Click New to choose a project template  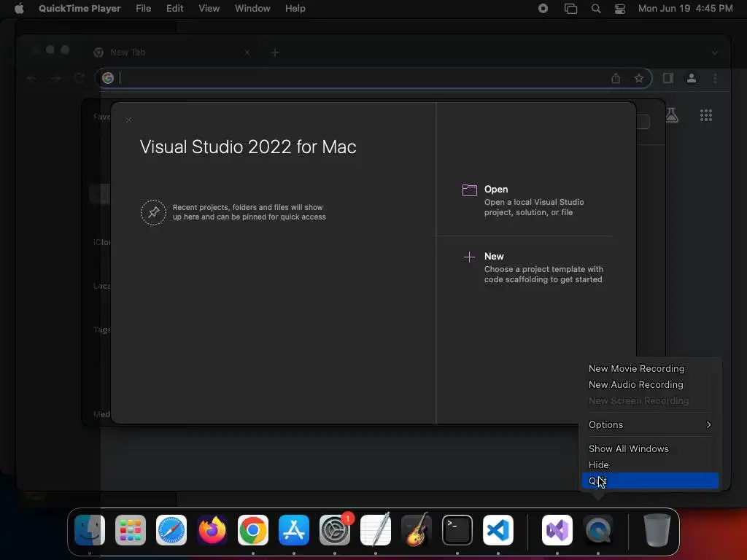533,268
